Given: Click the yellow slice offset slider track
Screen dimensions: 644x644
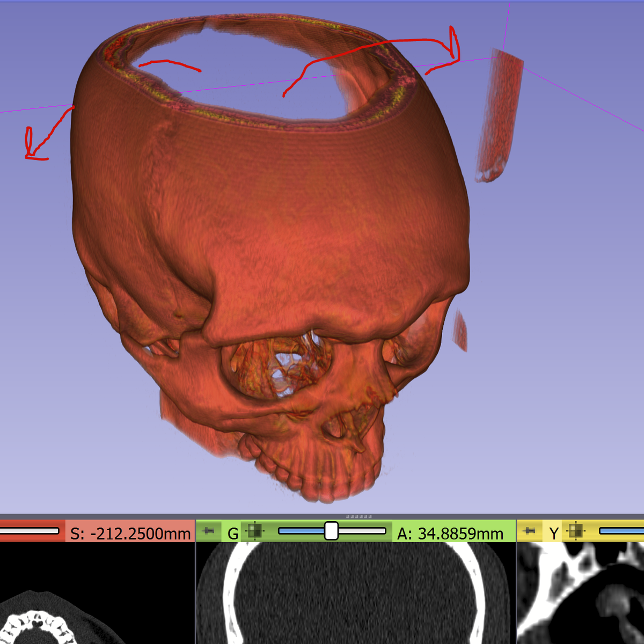Looking at the screenshot, I should (621, 531).
